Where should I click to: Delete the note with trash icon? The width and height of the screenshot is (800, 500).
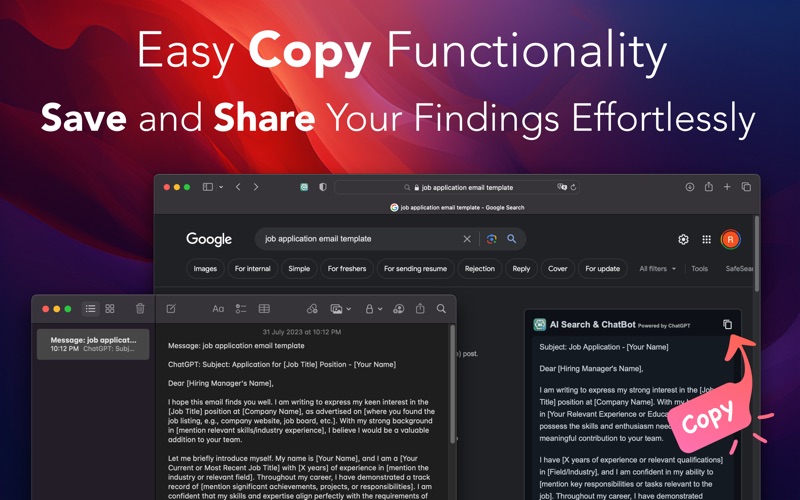pyautogui.click(x=140, y=309)
